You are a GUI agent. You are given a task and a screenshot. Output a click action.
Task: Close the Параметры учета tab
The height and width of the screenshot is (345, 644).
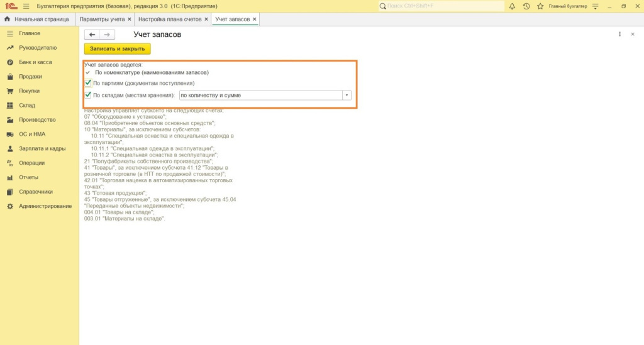[130, 19]
